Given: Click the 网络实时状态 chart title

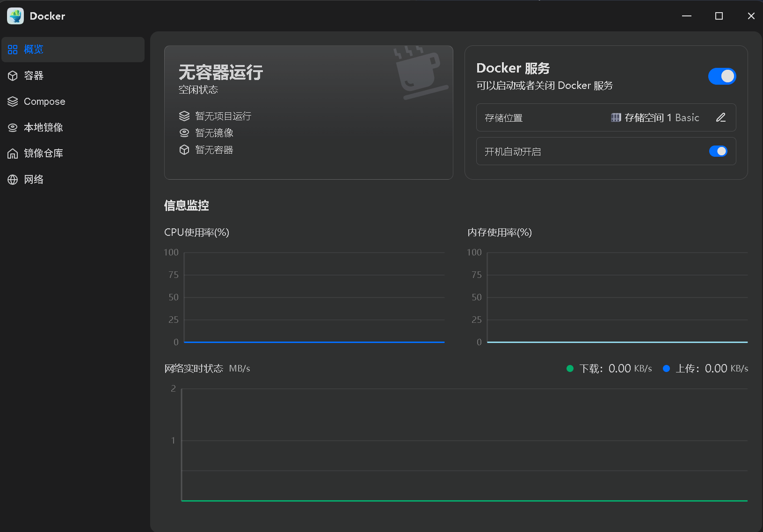Looking at the screenshot, I should (194, 369).
